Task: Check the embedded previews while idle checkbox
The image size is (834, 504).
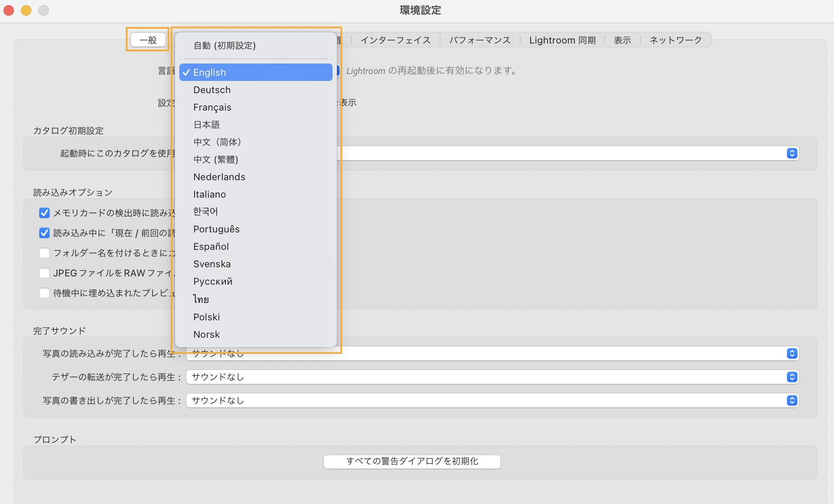Action: click(x=44, y=293)
